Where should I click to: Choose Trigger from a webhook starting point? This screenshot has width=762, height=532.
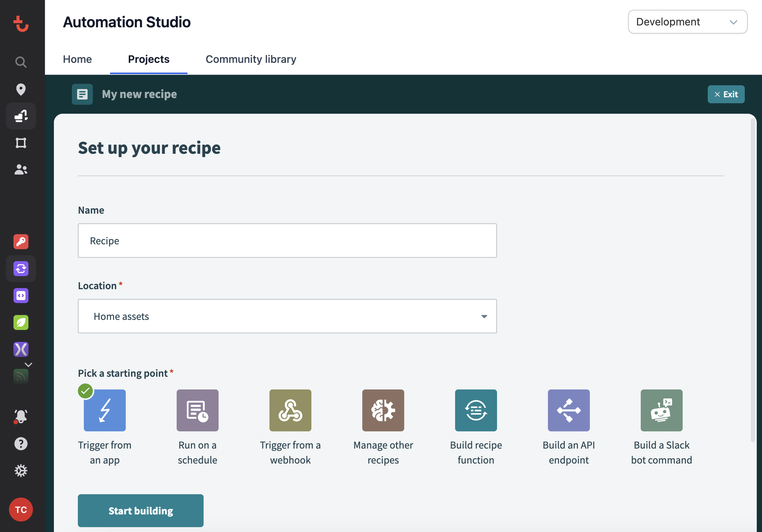coord(290,410)
